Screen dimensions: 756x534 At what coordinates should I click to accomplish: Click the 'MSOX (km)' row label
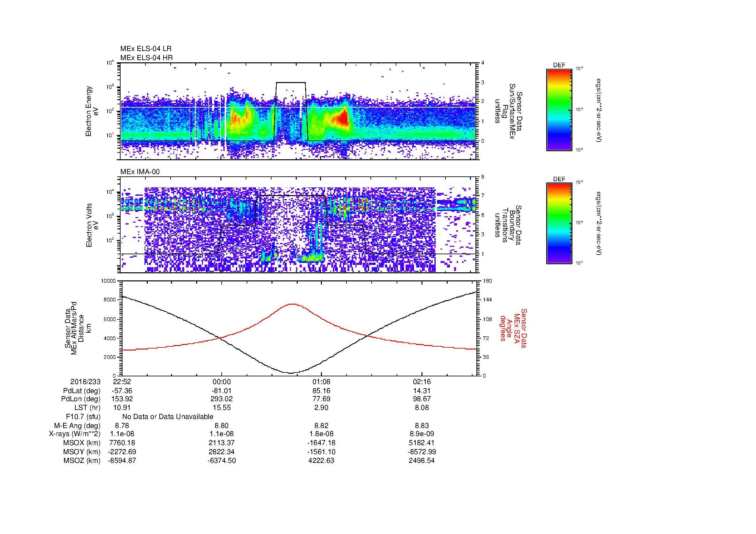point(82,443)
